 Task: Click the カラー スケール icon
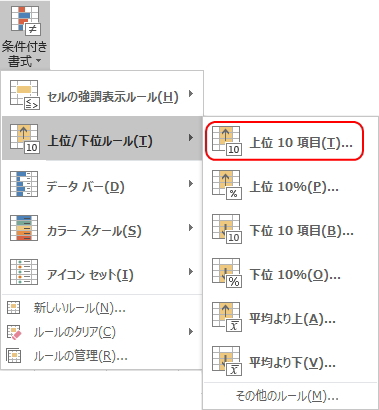click(24, 228)
